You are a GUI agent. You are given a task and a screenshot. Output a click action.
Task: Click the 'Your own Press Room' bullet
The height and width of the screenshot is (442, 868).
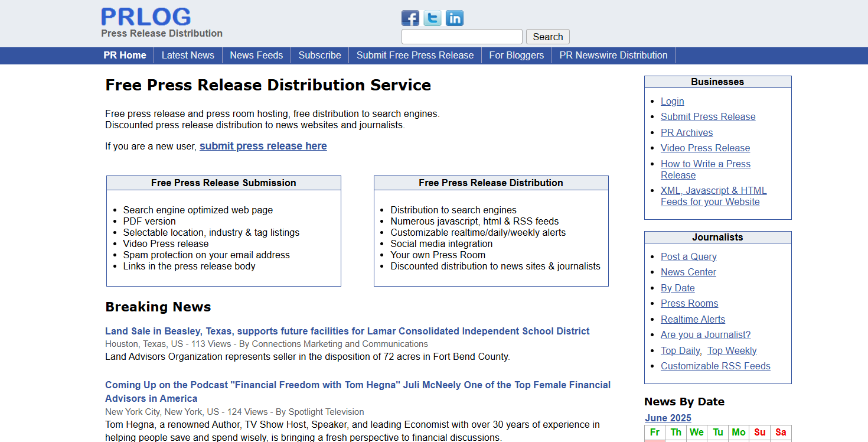pos(438,255)
